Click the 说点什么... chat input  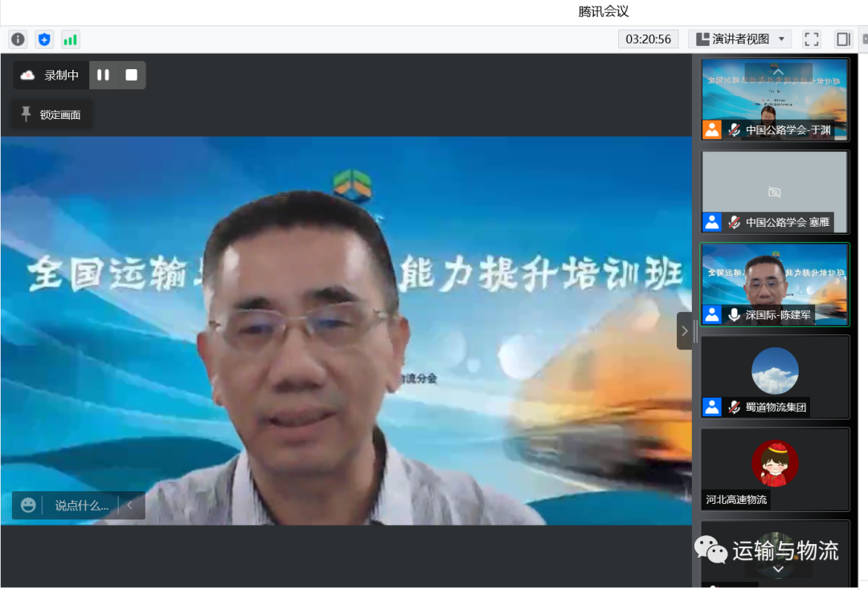coord(81,506)
